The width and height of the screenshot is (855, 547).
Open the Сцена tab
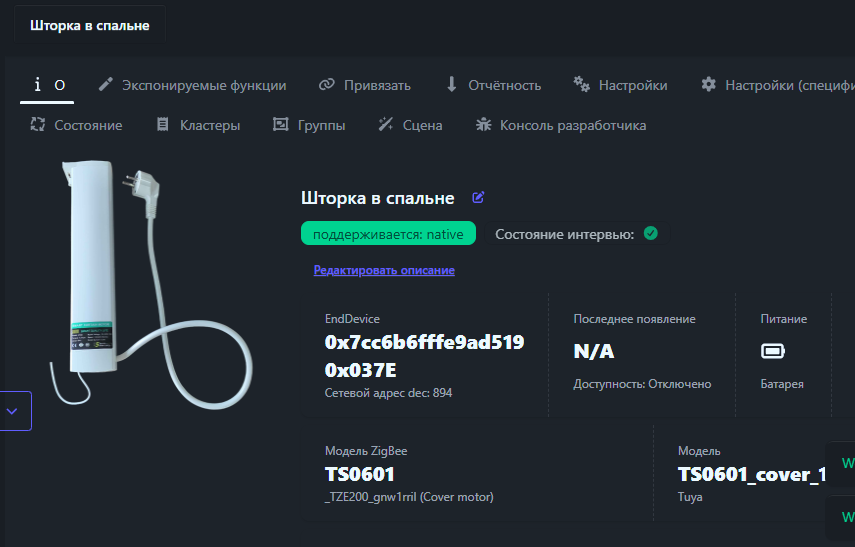[410, 125]
